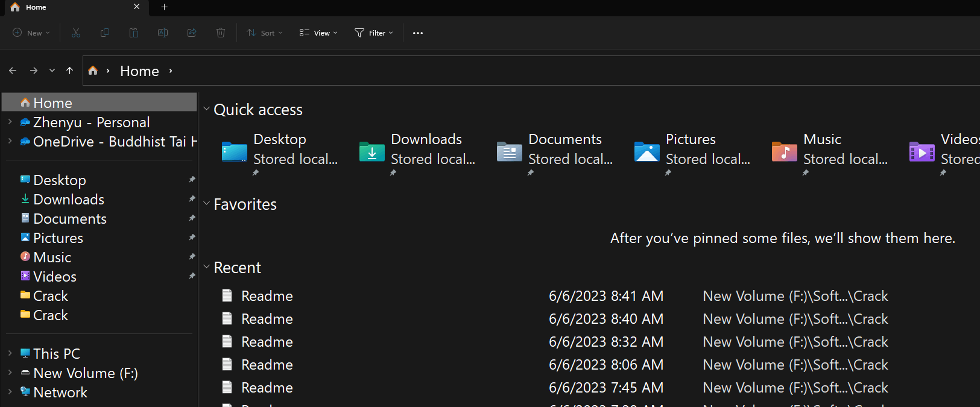
Task: Open Pictures folder icon in Quick access
Action: (646, 152)
